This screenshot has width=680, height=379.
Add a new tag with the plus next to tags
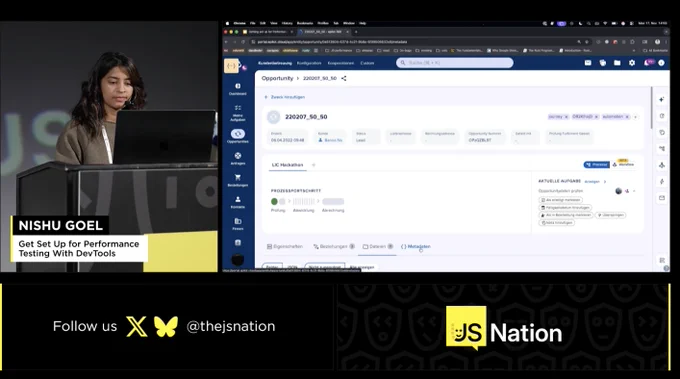coord(636,117)
